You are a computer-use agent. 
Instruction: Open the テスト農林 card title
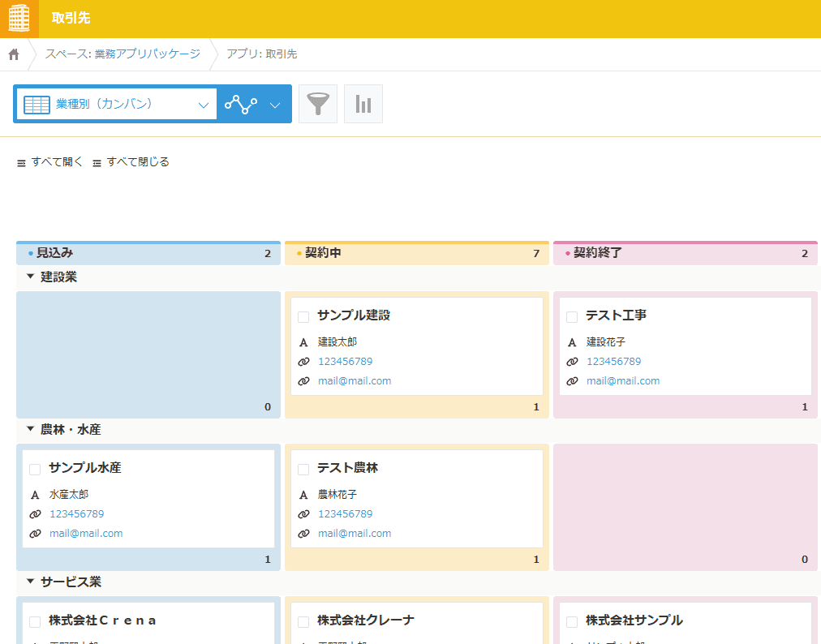click(x=348, y=467)
